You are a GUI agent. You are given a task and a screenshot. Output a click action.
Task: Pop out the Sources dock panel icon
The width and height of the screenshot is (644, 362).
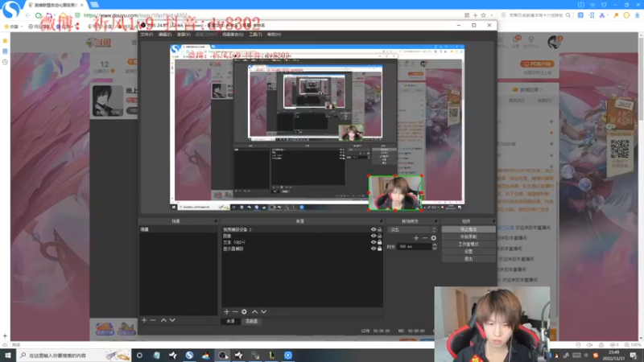pyautogui.click(x=381, y=221)
